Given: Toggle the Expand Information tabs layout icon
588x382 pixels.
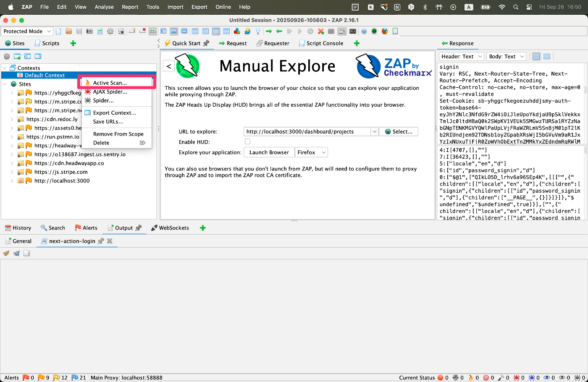Looking at the screenshot, I should coord(174,31).
